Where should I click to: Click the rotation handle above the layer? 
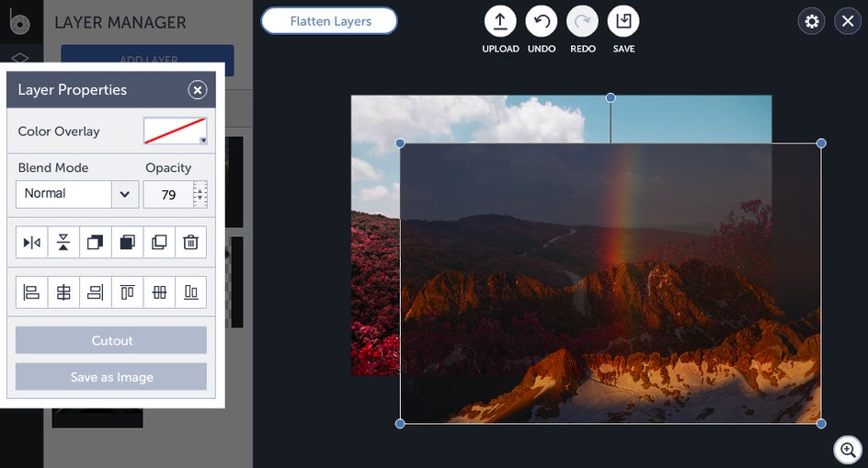[611, 98]
